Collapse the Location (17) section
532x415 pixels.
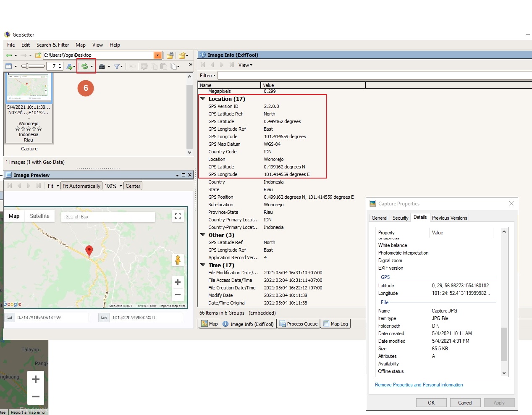click(203, 99)
